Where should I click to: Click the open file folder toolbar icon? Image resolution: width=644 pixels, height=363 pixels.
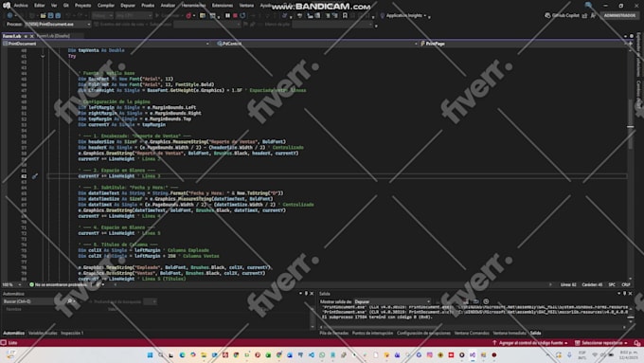[x=44, y=15]
